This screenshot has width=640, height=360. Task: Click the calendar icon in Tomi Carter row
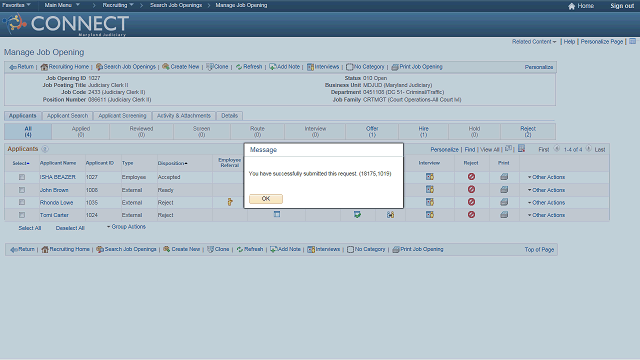pos(277,214)
